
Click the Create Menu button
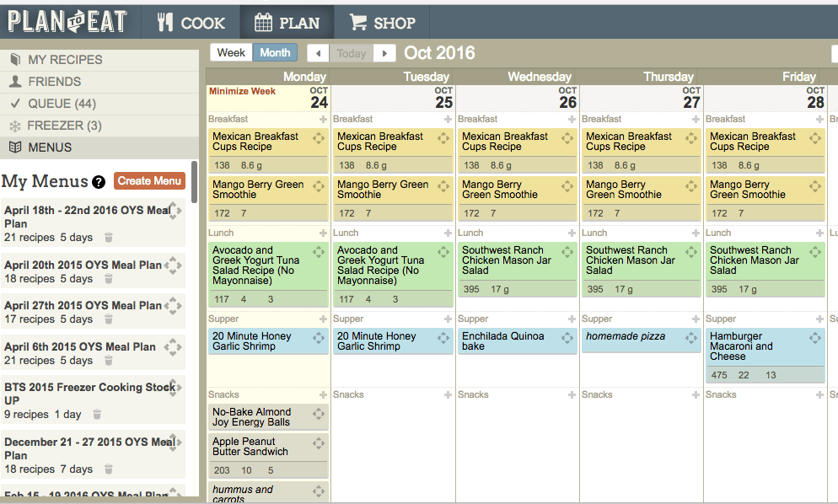coord(150,181)
